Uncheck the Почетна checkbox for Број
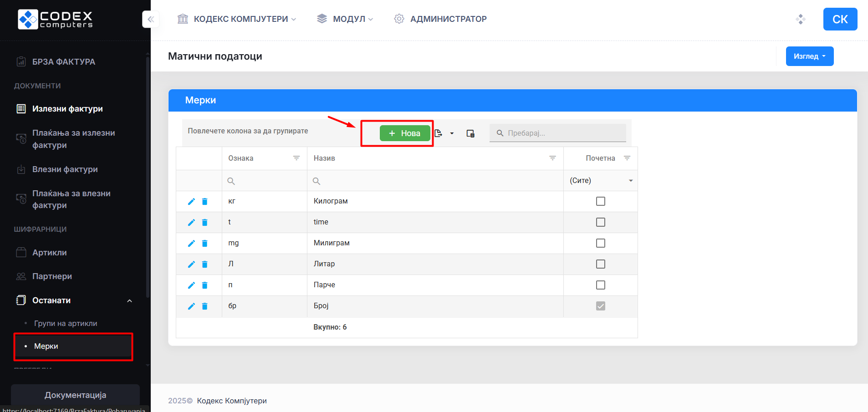 pyautogui.click(x=600, y=306)
